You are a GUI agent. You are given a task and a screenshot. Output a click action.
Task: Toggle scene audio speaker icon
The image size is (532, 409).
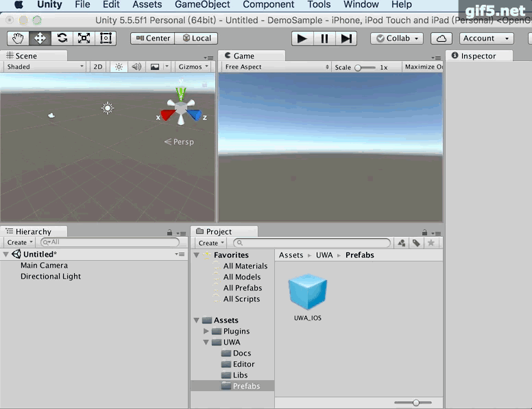pos(136,67)
